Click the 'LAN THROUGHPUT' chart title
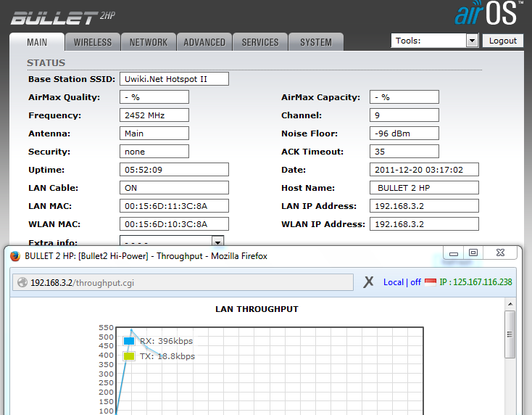Image resolution: width=532 pixels, height=415 pixels. coord(257,309)
